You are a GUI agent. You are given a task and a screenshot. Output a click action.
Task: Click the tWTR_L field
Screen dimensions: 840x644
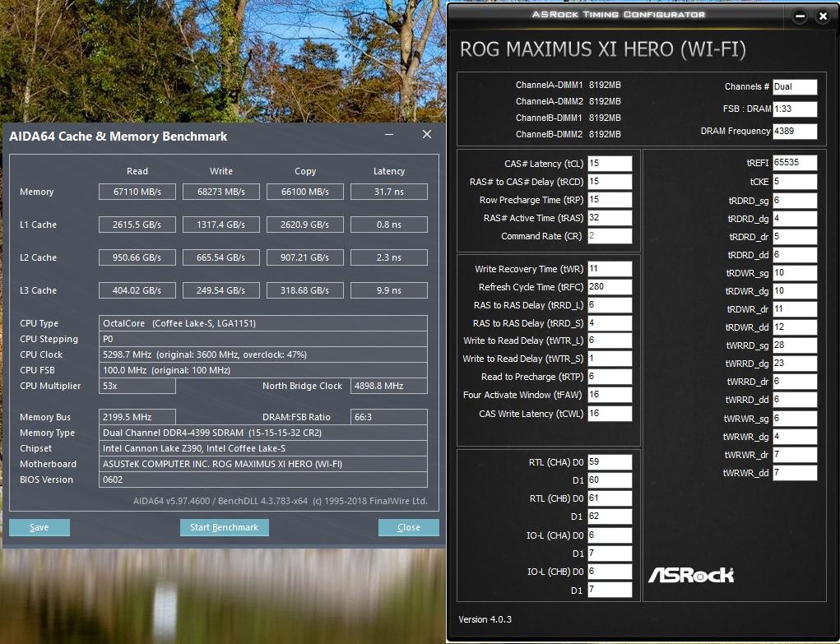pos(610,341)
